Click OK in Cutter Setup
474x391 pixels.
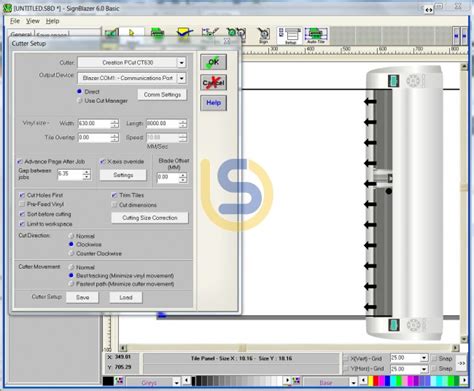click(213, 62)
